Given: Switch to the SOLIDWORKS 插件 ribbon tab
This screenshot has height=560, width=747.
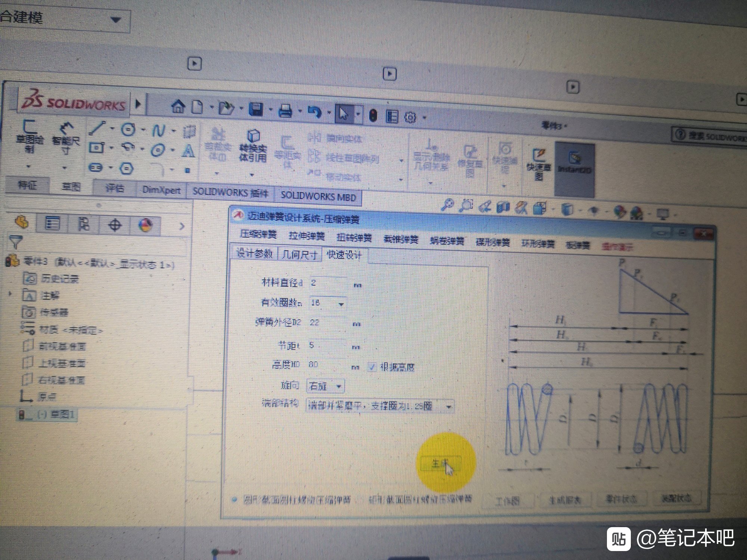Looking at the screenshot, I should [230, 192].
